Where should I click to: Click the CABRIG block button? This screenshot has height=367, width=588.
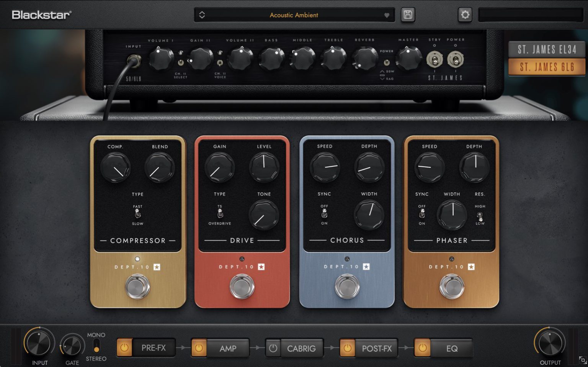coord(302,348)
